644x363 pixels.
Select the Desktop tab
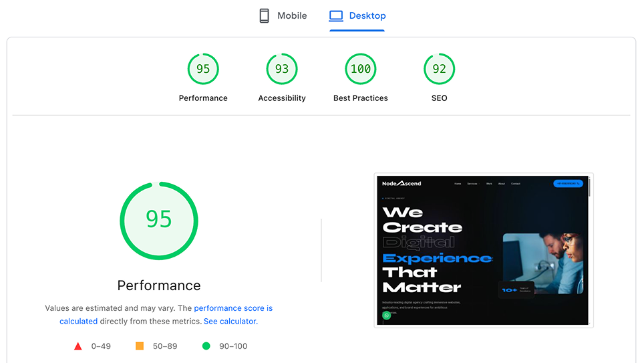point(357,15)
